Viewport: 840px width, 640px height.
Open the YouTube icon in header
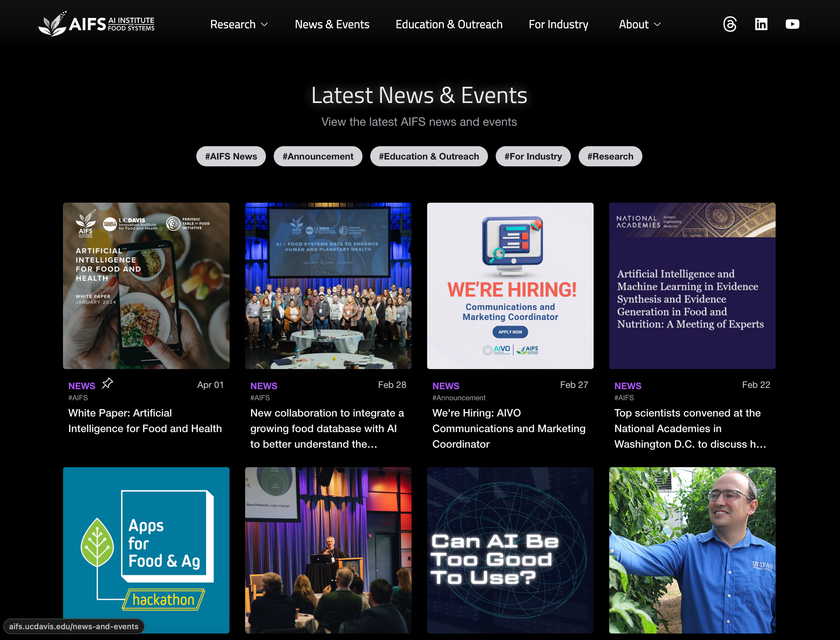pos(792,24)
